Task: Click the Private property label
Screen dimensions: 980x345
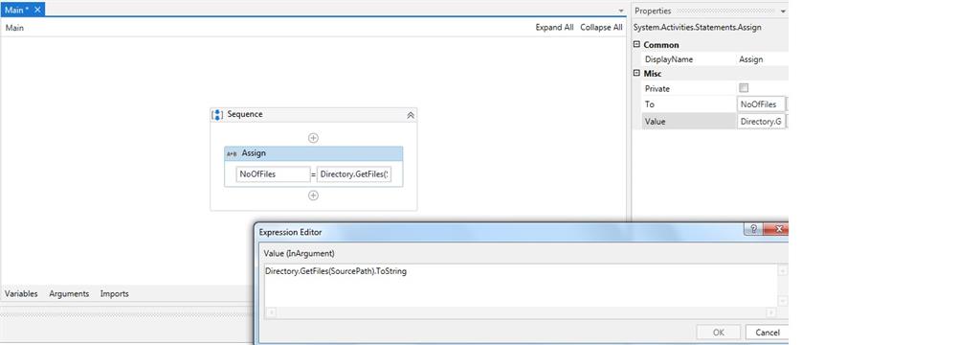Action: coord(657,89)
